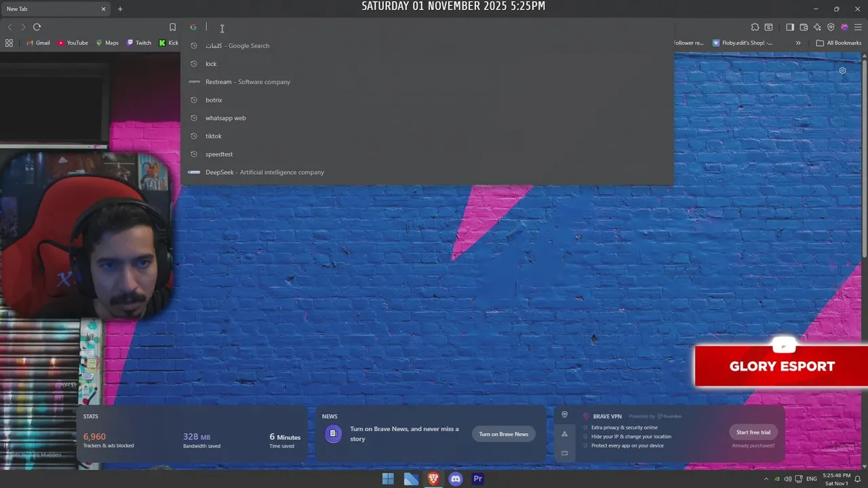The height and width of the screenshot is (488, 868).
Task: Select the 'kick' history suggestion
Action: (x=427, y=64)
